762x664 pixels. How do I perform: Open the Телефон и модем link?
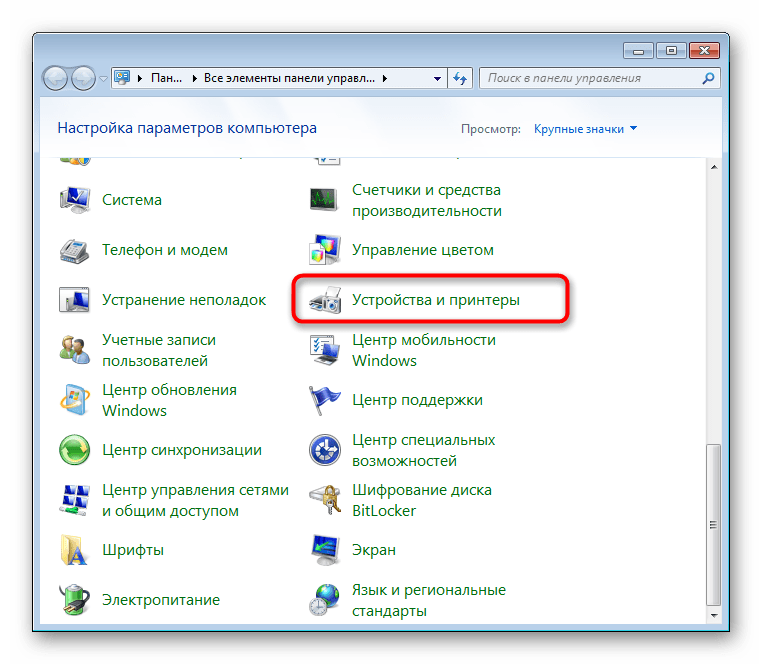pos(165,250)
